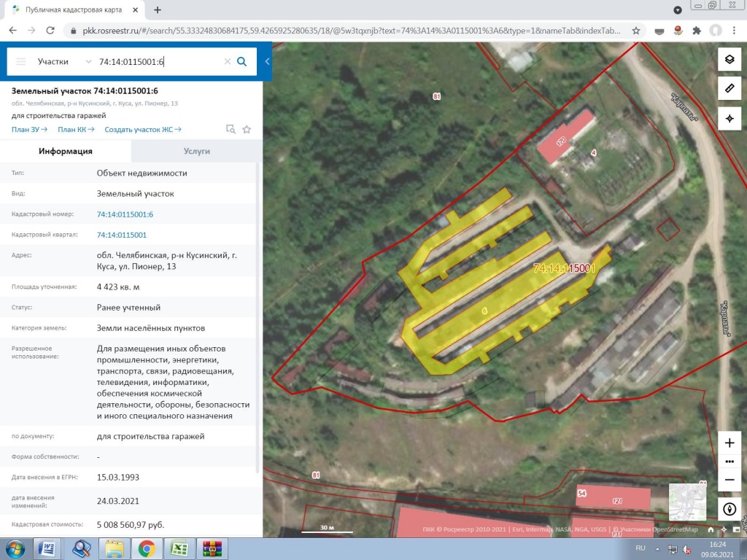Open cadastral quarter link 74:14:0115001
Image resolution: width=747 pixels, height=560 pixels.
coord(122,235)
